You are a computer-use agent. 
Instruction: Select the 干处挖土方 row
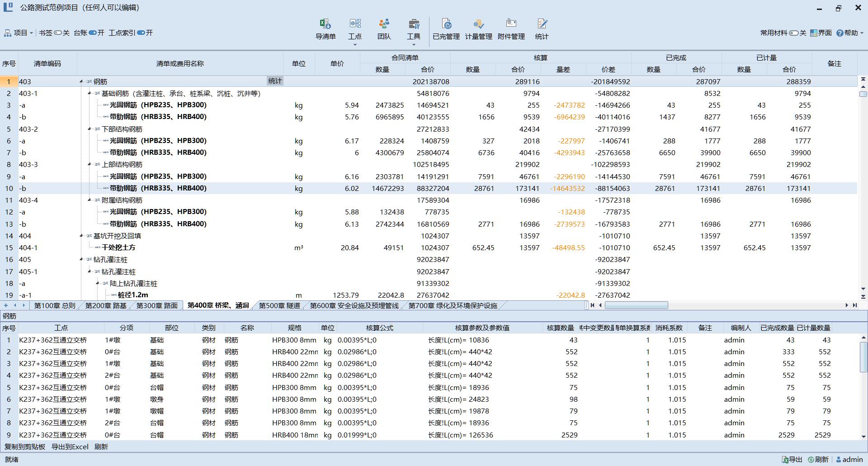[429, 248]
